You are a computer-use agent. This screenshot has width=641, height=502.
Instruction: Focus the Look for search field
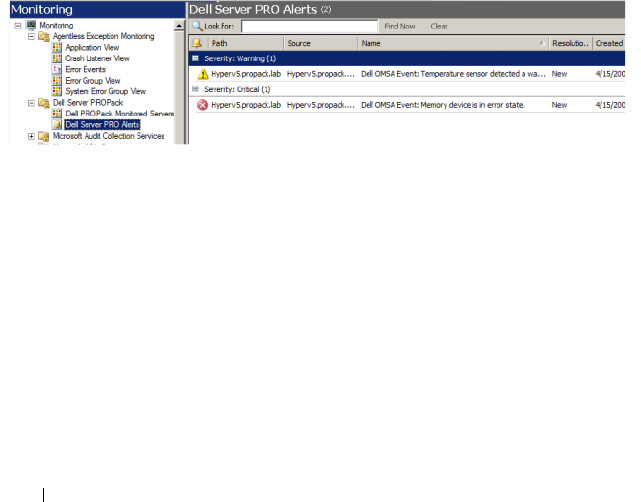tap(309, 26)
